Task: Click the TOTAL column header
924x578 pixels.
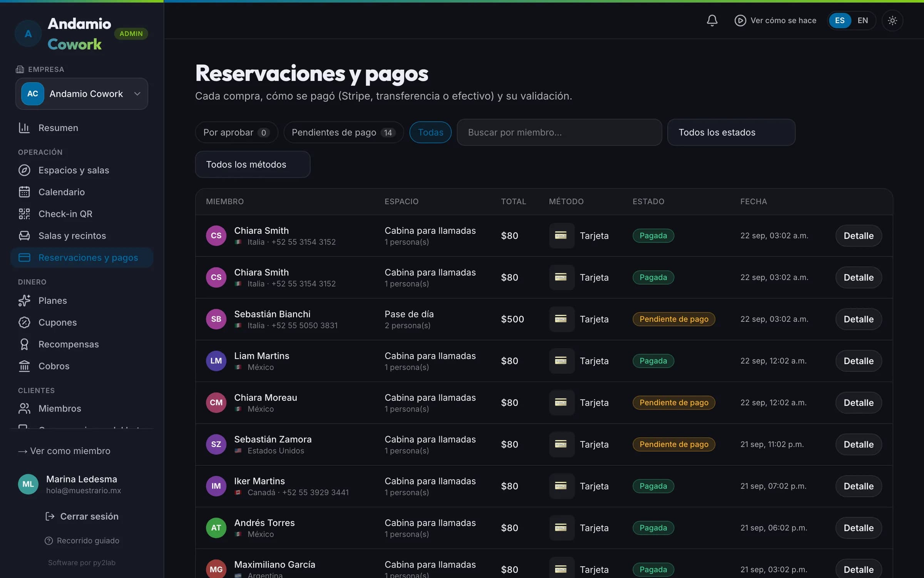Action: (x=513, y=202)
